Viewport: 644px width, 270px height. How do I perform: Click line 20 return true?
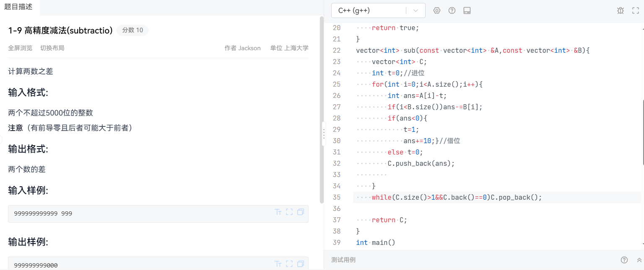pos(395,28)
